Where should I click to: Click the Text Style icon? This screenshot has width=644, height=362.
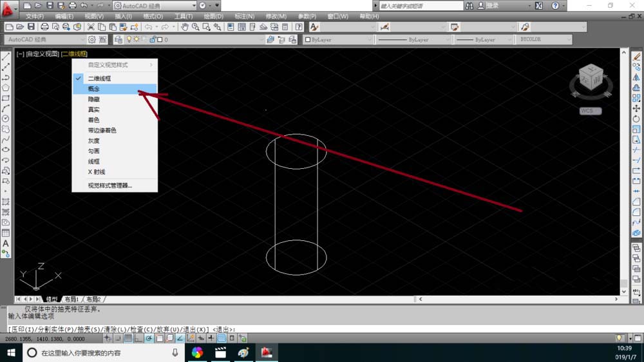click(x=314, y=27)
